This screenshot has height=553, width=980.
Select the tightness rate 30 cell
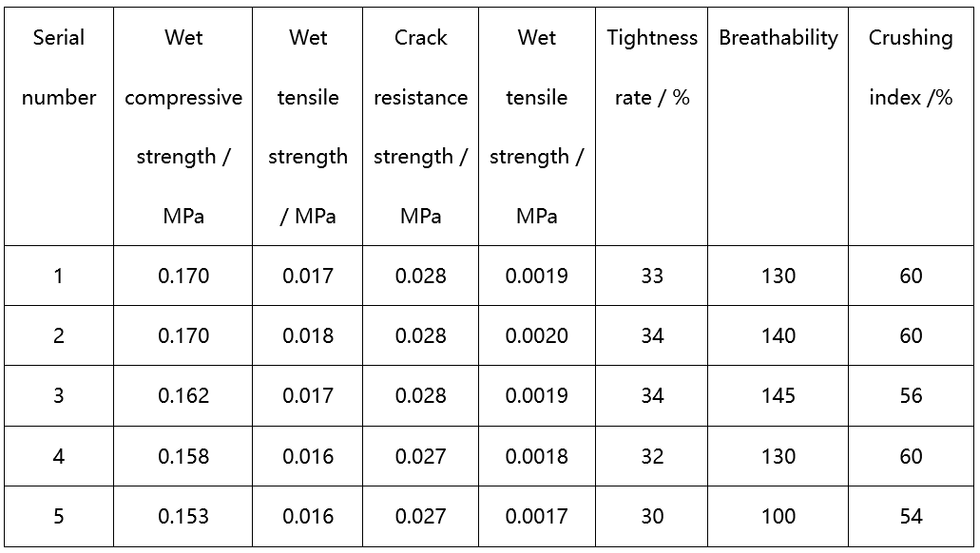[x=652, y=517]
